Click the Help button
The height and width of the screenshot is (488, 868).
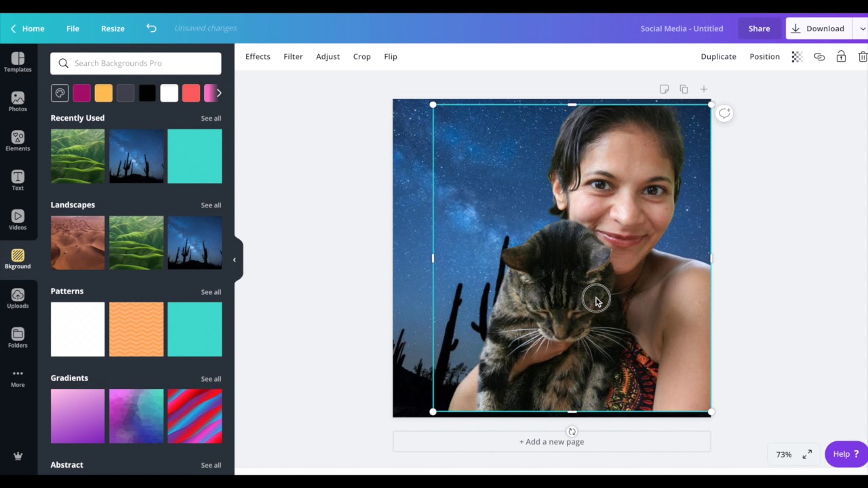pyautogui.click(x=846, y=454)
